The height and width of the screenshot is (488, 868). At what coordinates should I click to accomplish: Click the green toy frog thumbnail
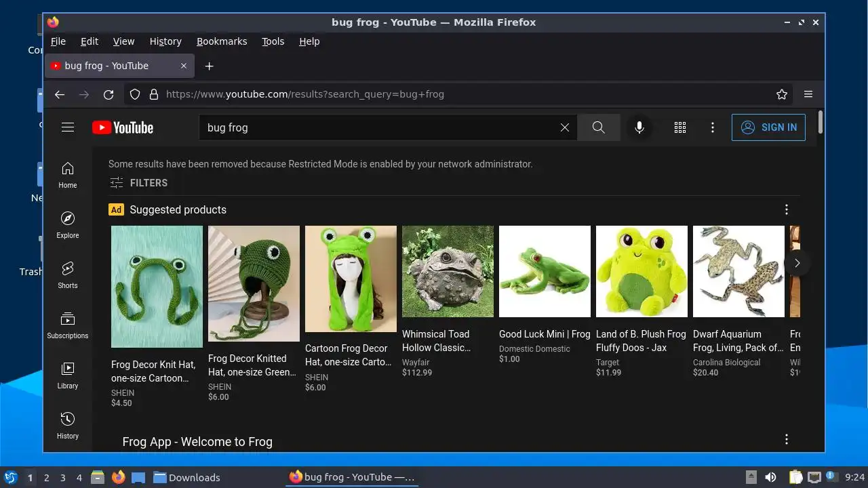click(x=545, y=271)
